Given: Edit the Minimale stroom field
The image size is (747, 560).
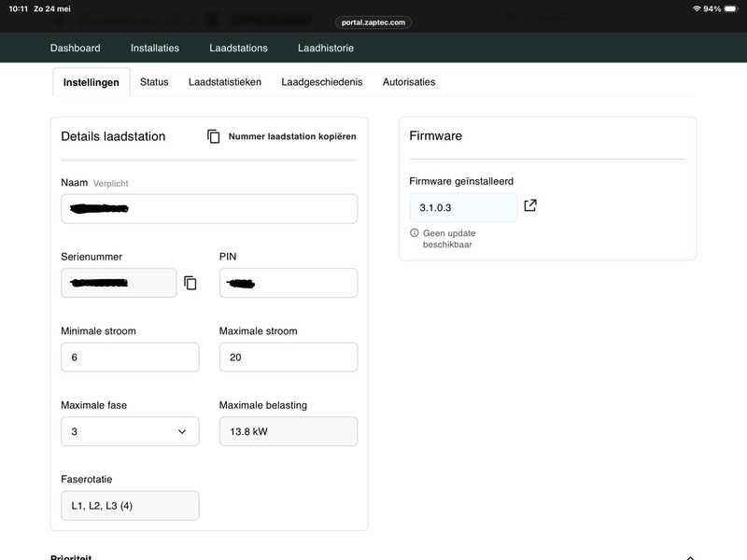Looking at the screenshot, I should (130, 357).
